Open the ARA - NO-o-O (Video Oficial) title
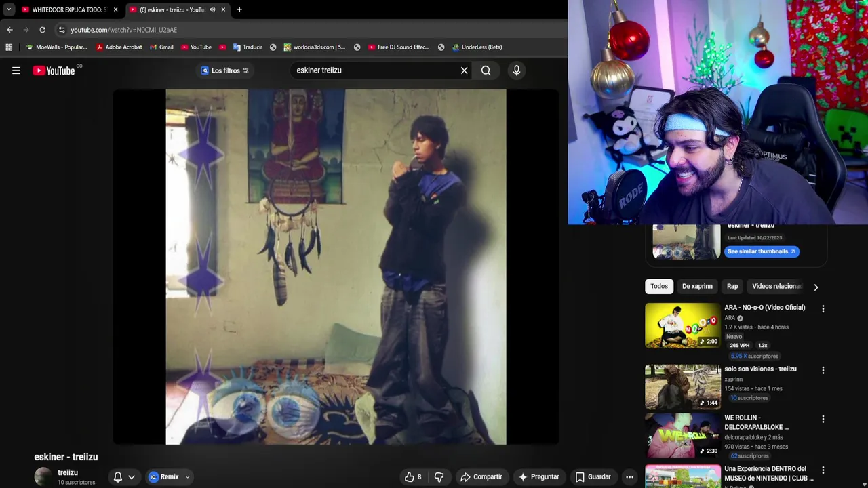868x488 pixels. tap(765, 308)
